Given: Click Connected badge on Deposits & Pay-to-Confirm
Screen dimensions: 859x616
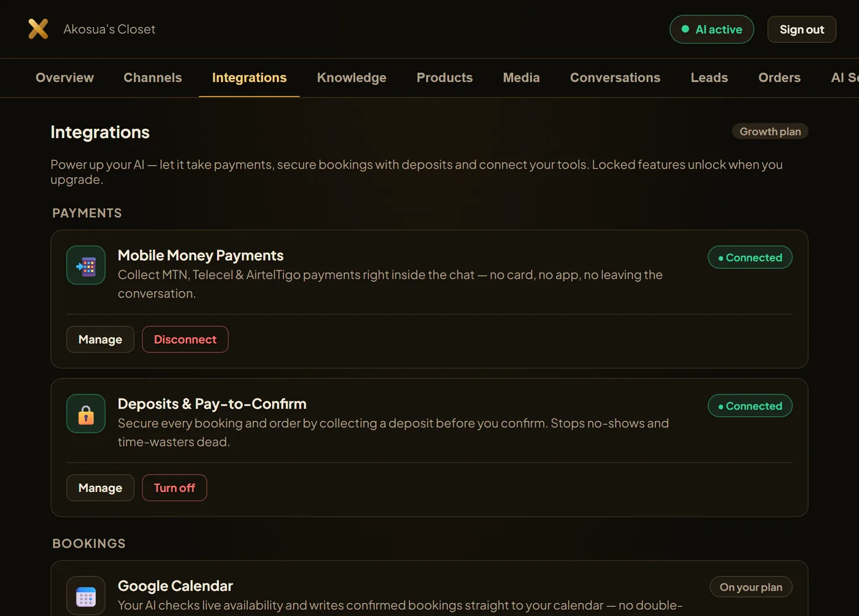Looking at the screenshot, I should click(750, 406).
